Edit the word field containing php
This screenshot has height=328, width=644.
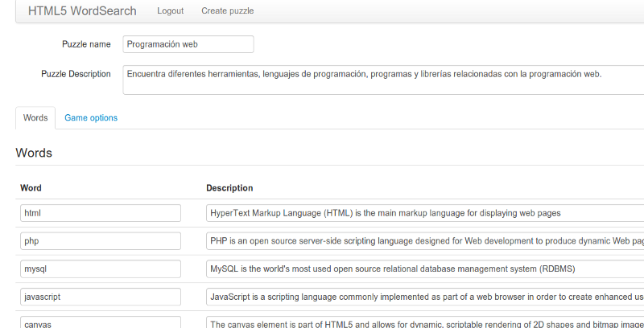pyautogui.click(x=101, y=241)
